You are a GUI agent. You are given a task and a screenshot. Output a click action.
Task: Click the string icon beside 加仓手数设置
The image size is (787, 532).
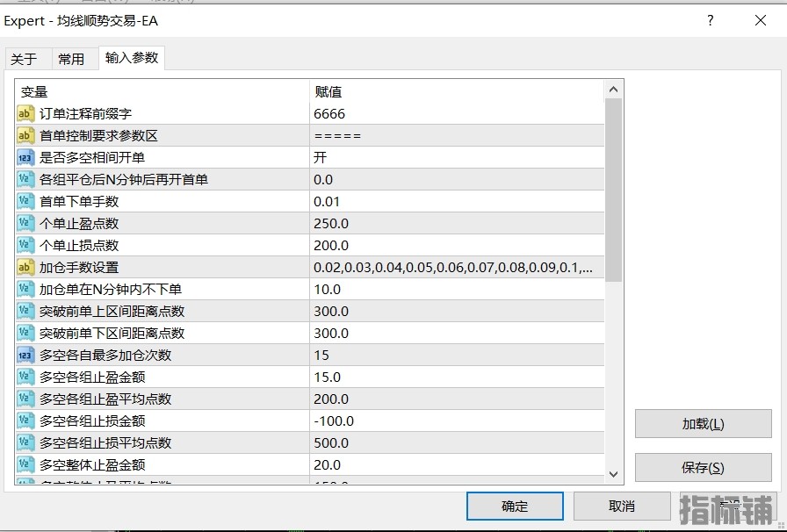point(25,268)
